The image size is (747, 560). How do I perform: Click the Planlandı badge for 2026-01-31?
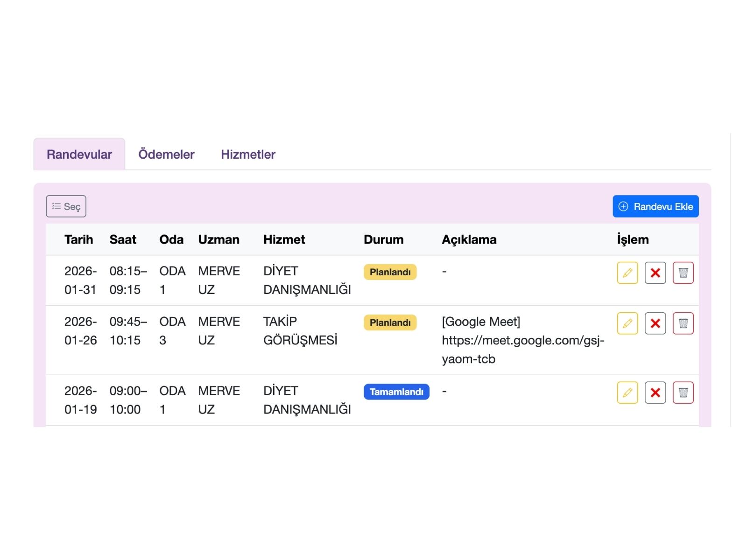(390, 272)
